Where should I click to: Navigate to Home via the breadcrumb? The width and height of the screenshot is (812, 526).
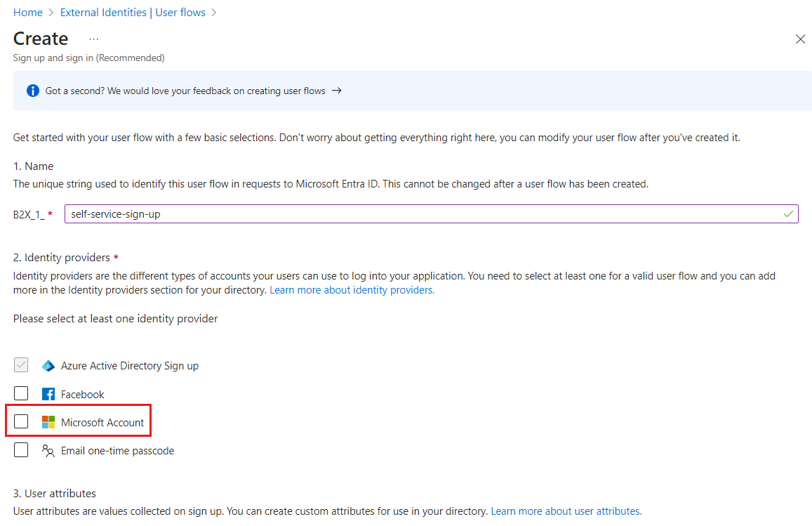coord(27,12)
